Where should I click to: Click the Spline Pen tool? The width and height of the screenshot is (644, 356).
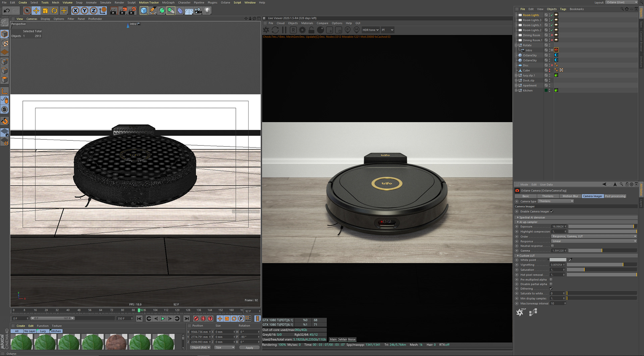153,11
